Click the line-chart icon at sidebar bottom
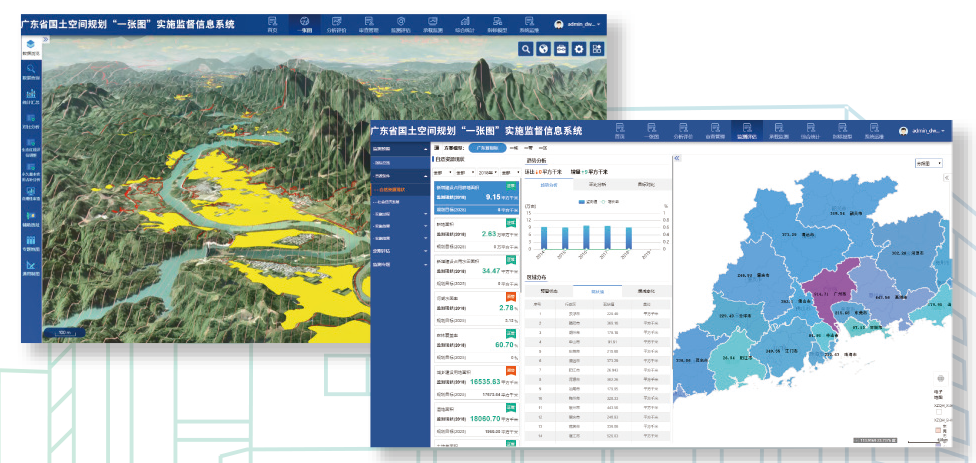Viewport: 976px width, 463px height. coord(30,267)
